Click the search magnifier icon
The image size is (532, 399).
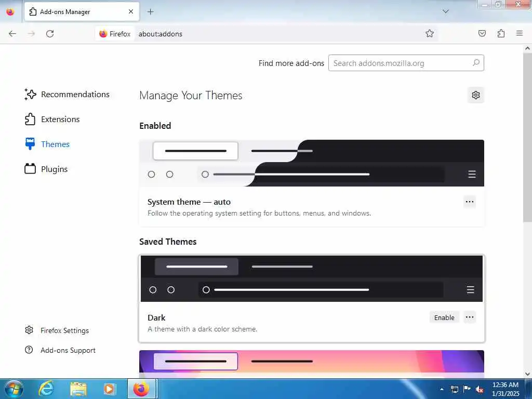(x=476, y=63)
